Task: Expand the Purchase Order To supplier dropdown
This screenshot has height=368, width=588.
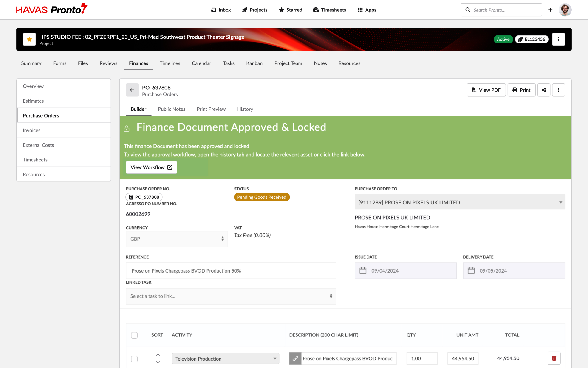Action: (460, 202)
